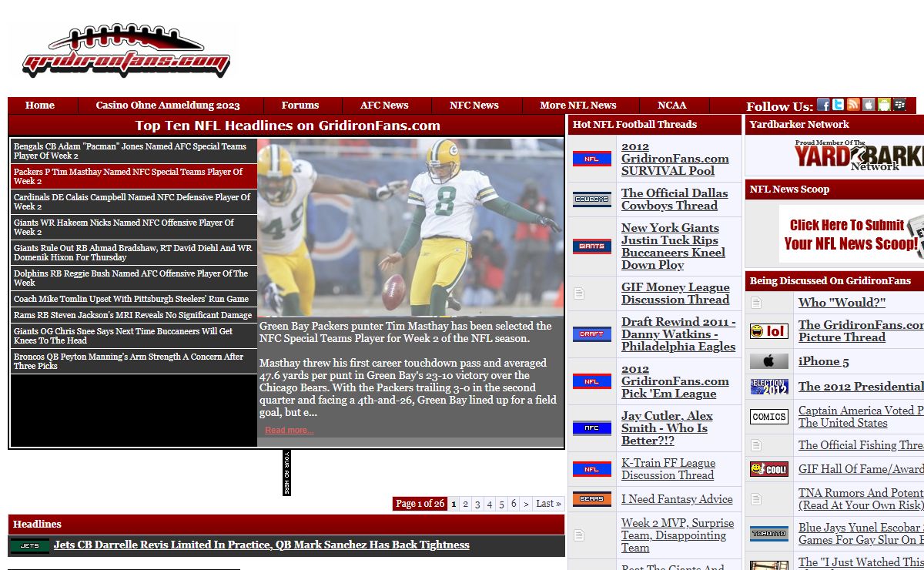Click the vertical Your Ad Here strip
This screenshot has height=570, width=924.
tap(286, 472)
